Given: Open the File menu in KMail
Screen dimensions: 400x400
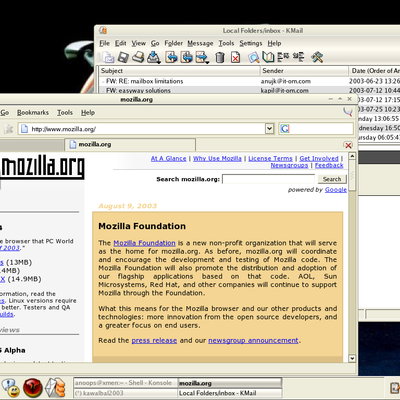Looking at the screenshot, I should [x=104, y=43].
